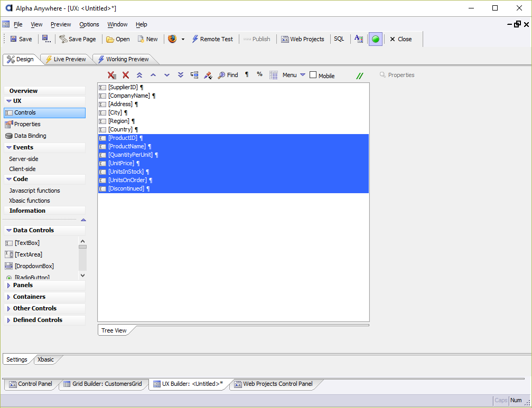
Task: Click the grid layout icon
Action: point(274,75)
